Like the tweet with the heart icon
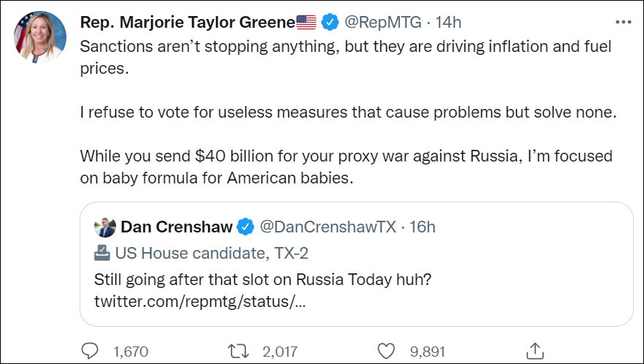Image resolution: width=644 pixels, height=364 pixels. pyautogui.click(x=388, y=351)
